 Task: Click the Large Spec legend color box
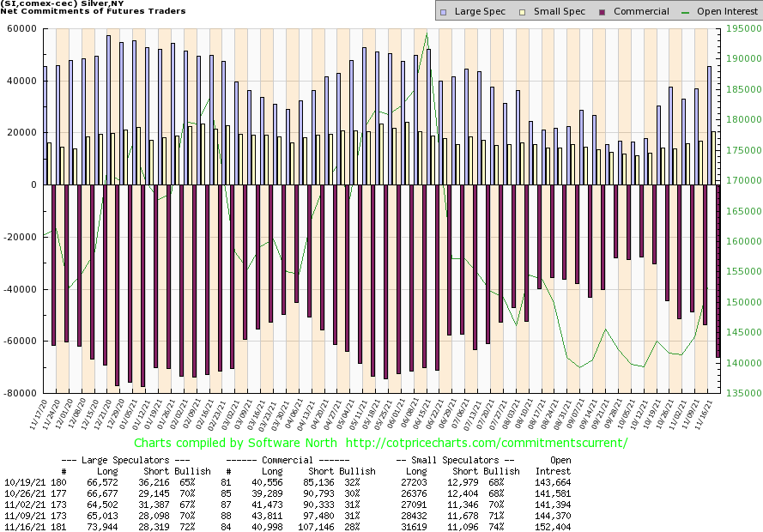pyautogui.click(x=443, y=11)
